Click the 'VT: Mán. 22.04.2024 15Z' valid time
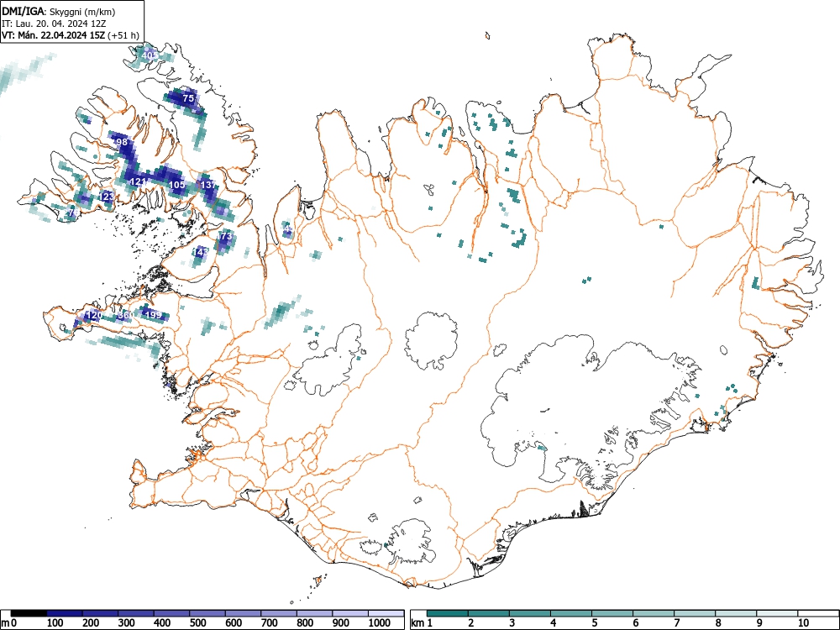This screenshot has width=840, height=630. click(x=54, y=35)
